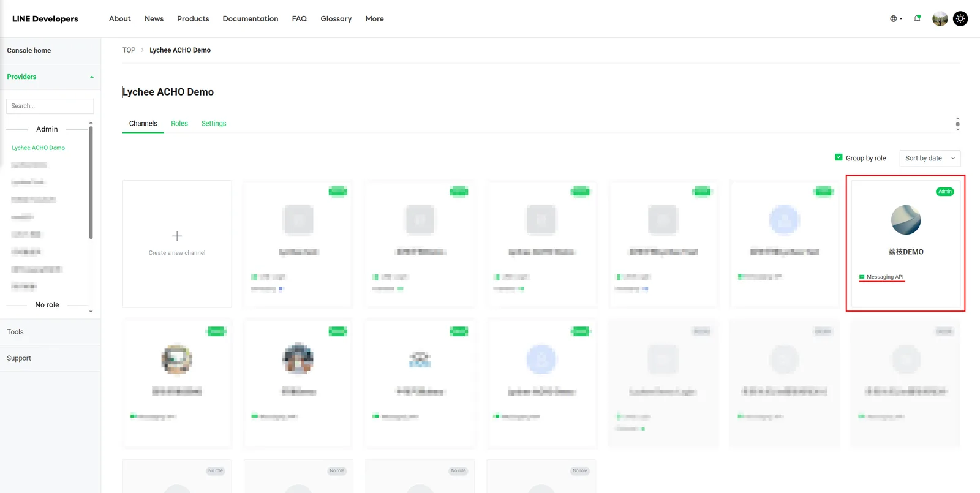
Task: Open Tools in the sidebar
Action: point(15,332)
